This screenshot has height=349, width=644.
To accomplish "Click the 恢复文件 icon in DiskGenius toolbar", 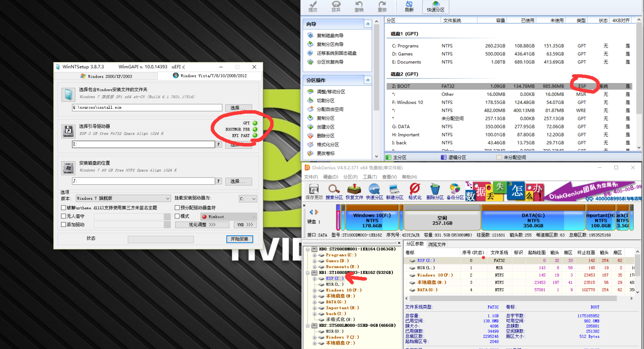I will [x=354, y=191].
